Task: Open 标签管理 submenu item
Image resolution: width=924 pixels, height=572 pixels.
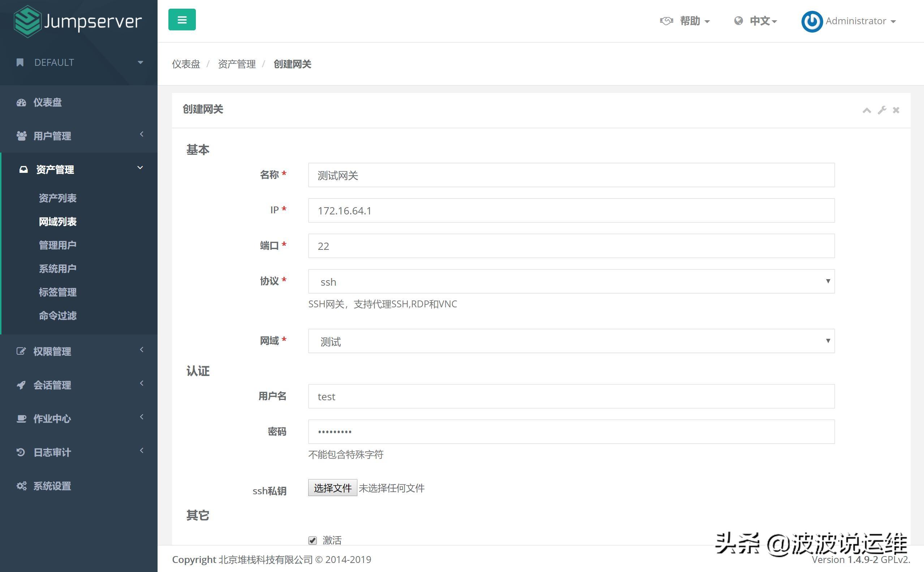Action: [57, 292]
